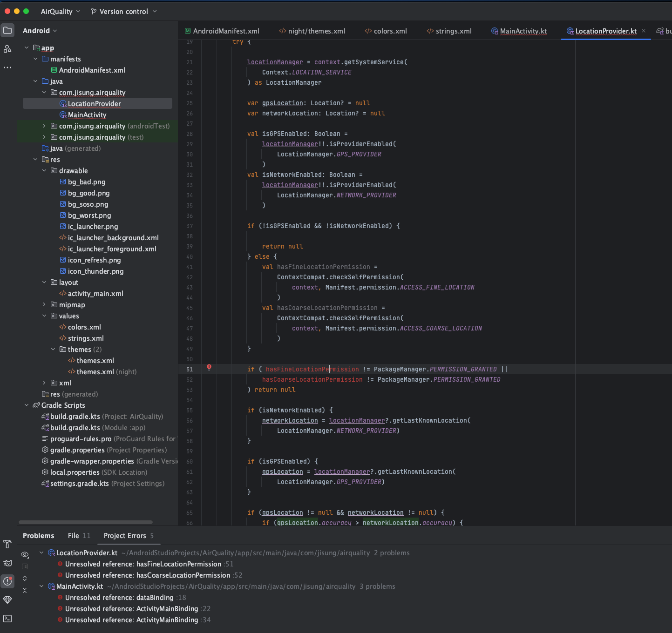Click on the hasCoarseLocationPermission reference at line 52

312,379
